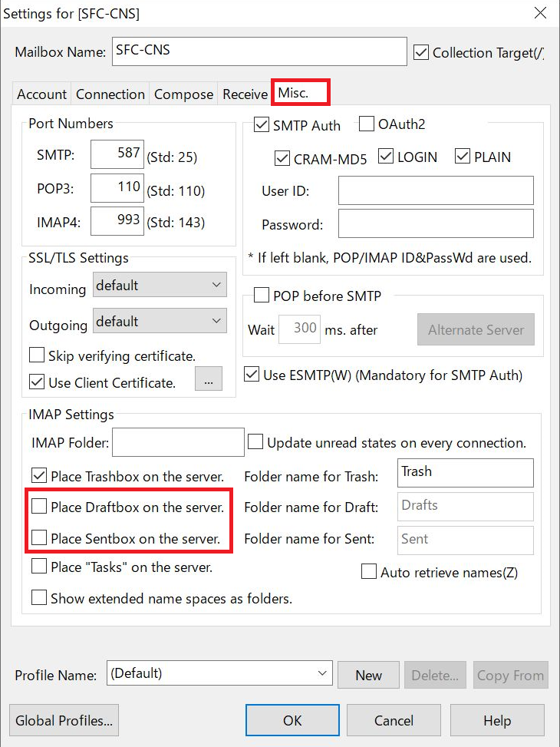Open the Connection tab
The image size is (560, 747).
(x=110, y=94)
